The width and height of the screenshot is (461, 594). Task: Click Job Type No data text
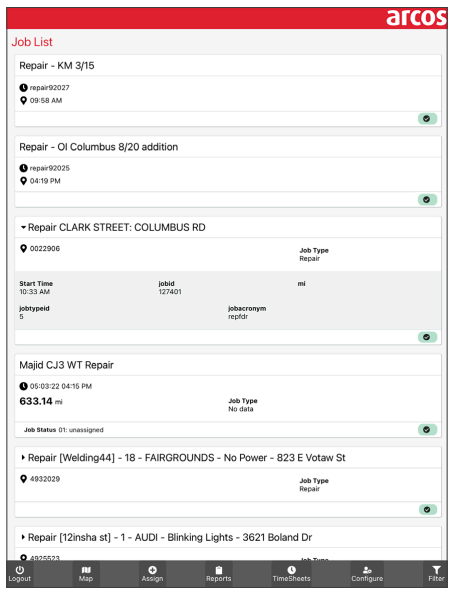(x=243, y=405)
